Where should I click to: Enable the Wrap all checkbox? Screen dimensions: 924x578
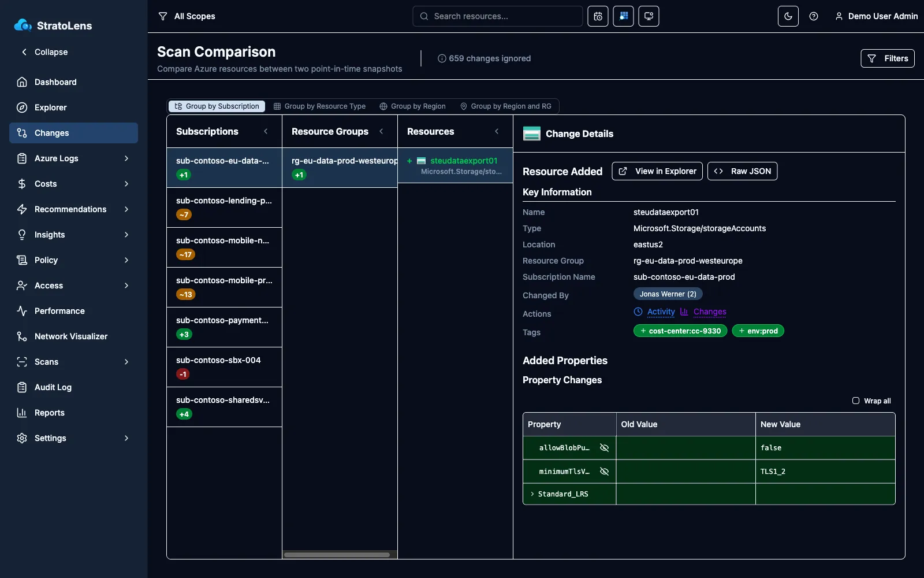point(856,401)
